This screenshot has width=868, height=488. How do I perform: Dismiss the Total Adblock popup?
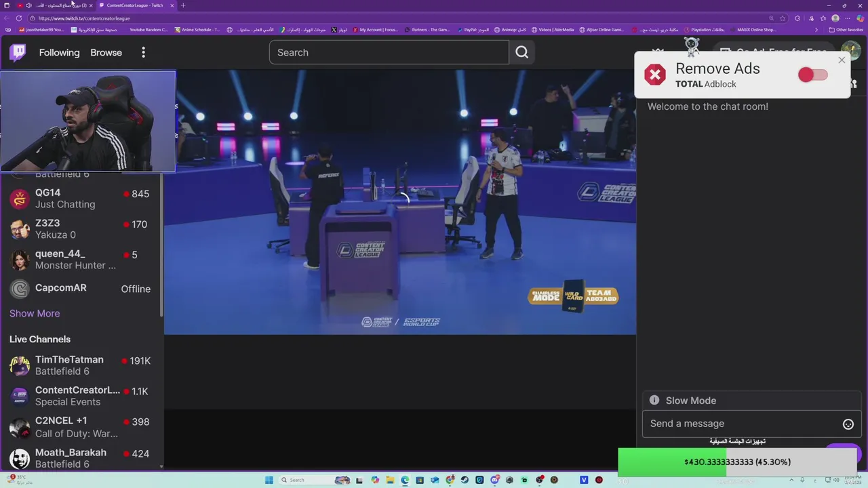click(842, 60)
